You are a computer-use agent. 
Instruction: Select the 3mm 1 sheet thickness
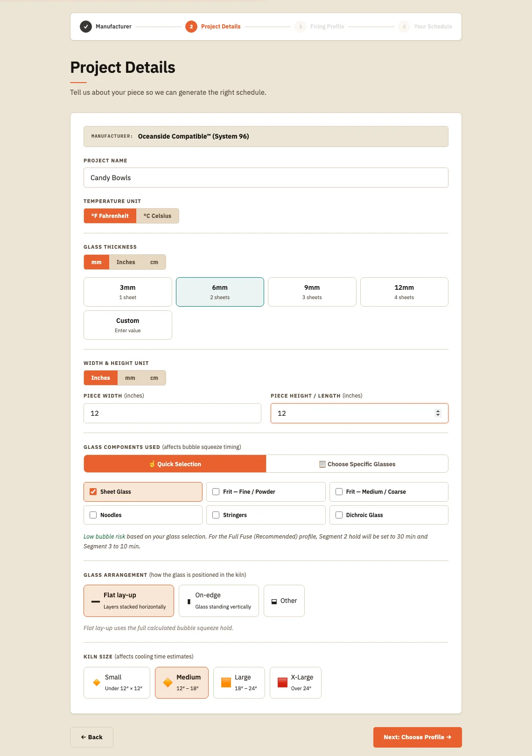click(128, 292)
